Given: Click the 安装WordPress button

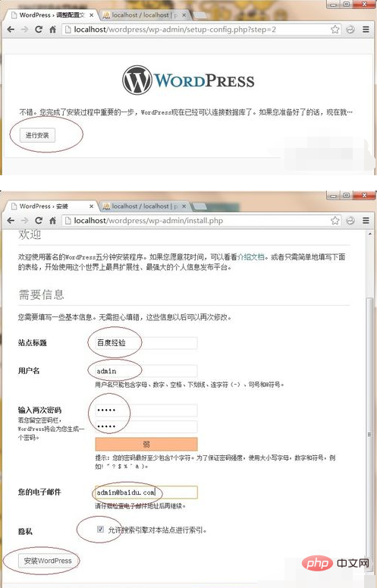Looking at the screenshot, I should point(48,561).
